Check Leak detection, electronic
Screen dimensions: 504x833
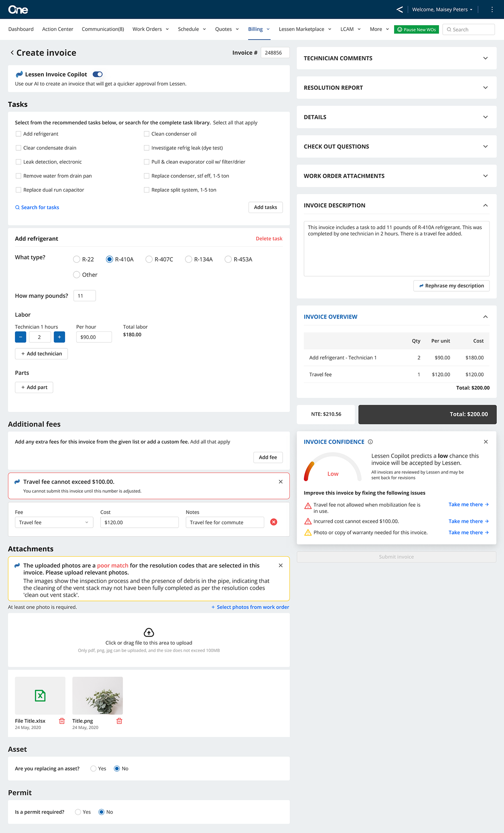(x=18, y=162)
